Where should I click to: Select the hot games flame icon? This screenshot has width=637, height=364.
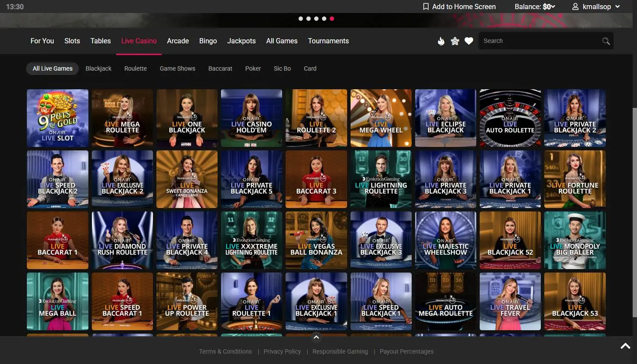[x=441, y=41]
